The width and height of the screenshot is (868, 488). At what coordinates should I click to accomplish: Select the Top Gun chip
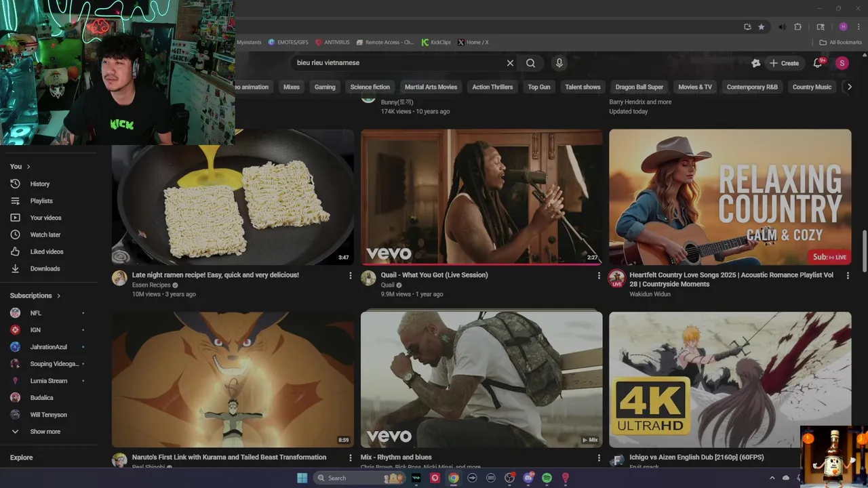pyautogui.click(x=539, y=87)
